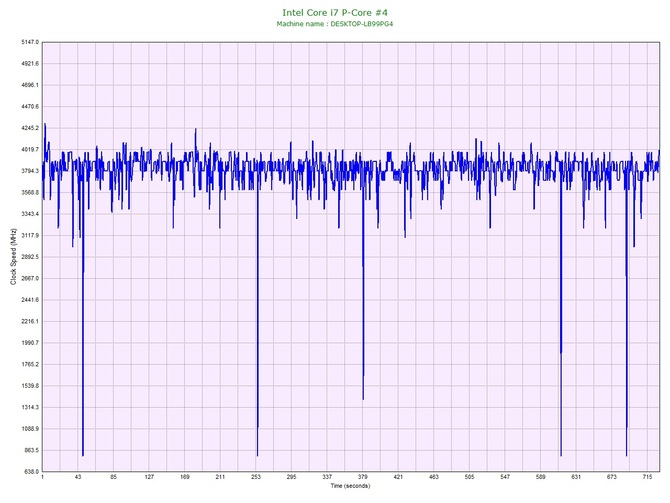670x503 pixels.
Task: Click the x-axis tick label 505
Action: click(469, 477)
